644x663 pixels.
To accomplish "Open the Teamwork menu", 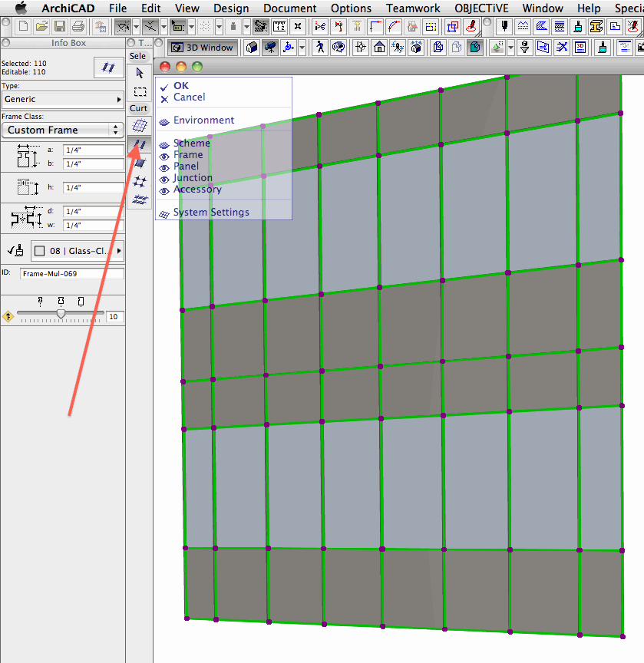I will pyautogui.click(x=413, y=8).
